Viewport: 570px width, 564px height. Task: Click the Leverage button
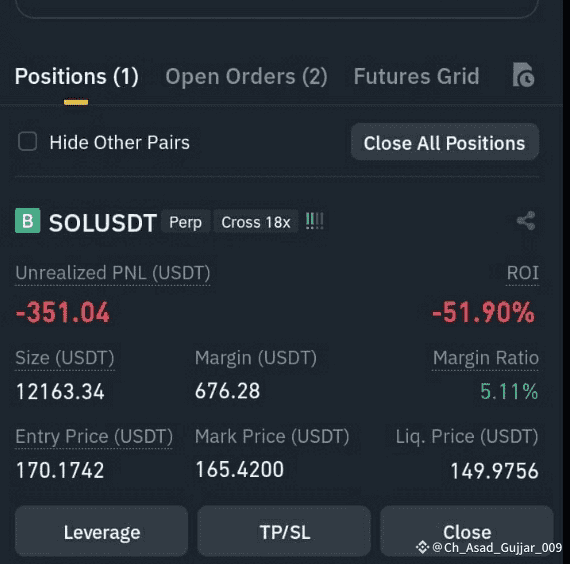pos(101,532)
